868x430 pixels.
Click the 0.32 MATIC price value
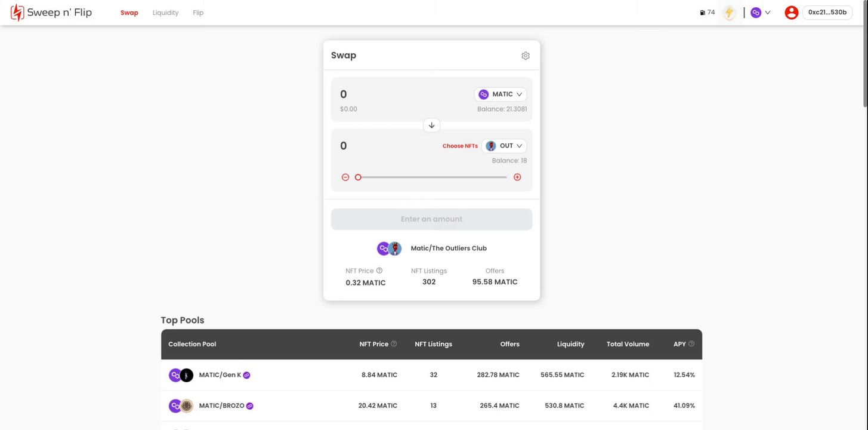click(366, 283)
